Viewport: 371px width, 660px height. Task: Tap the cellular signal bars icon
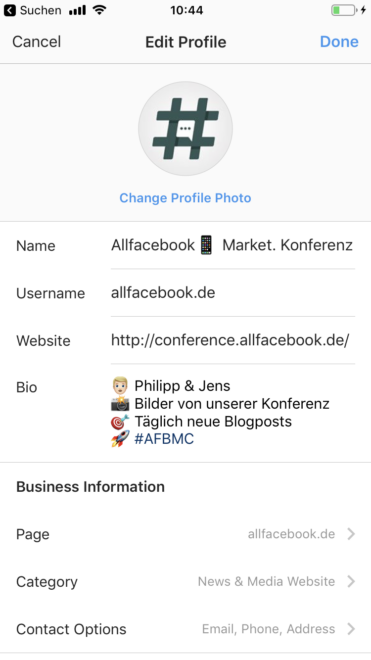pos(77,10)
